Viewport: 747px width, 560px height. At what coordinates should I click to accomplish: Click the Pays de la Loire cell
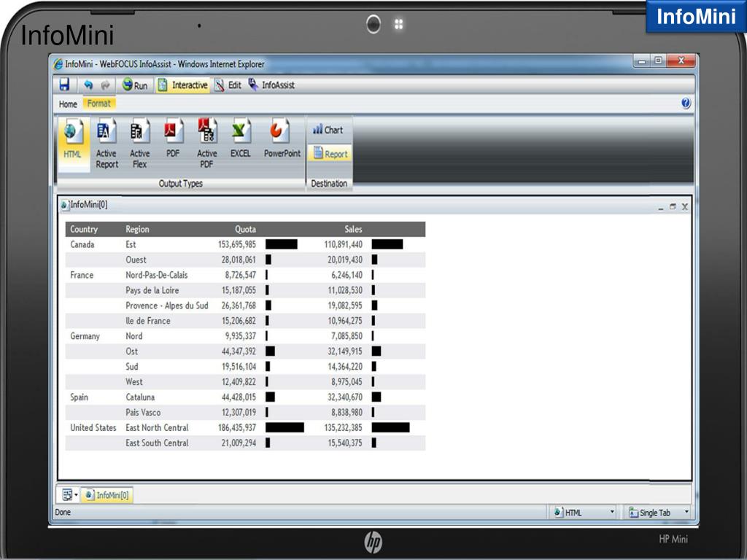pyautogui.click(x=152, y=290)
